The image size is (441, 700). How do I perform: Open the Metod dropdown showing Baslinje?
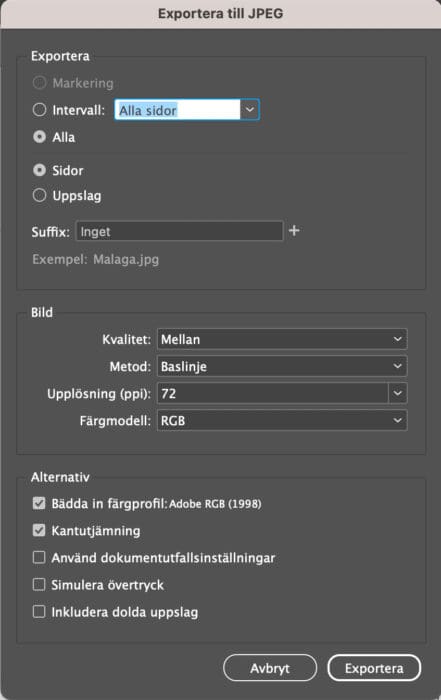point(282,367)
